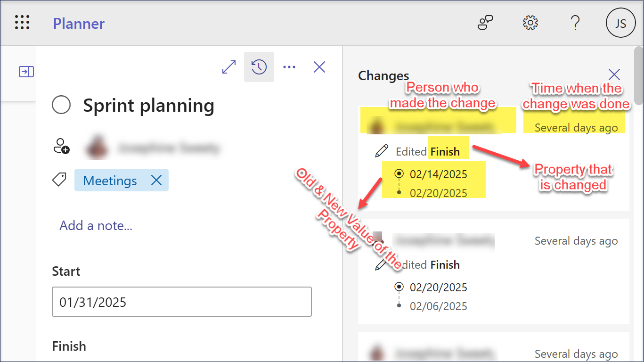Open the Settings gear icon
This screenshot has height=362, width=644.
(x=530, y=23)
